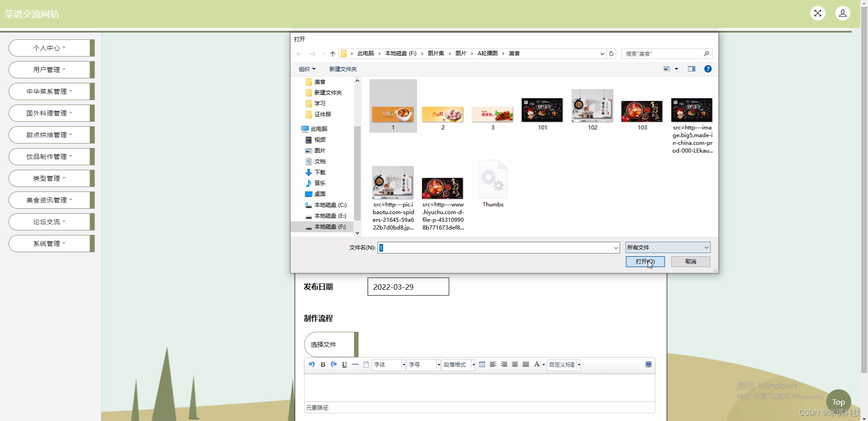Open the 用户管理 sidebar menu
This screenshot has width=868, height=421.
[x=52, y=70]
